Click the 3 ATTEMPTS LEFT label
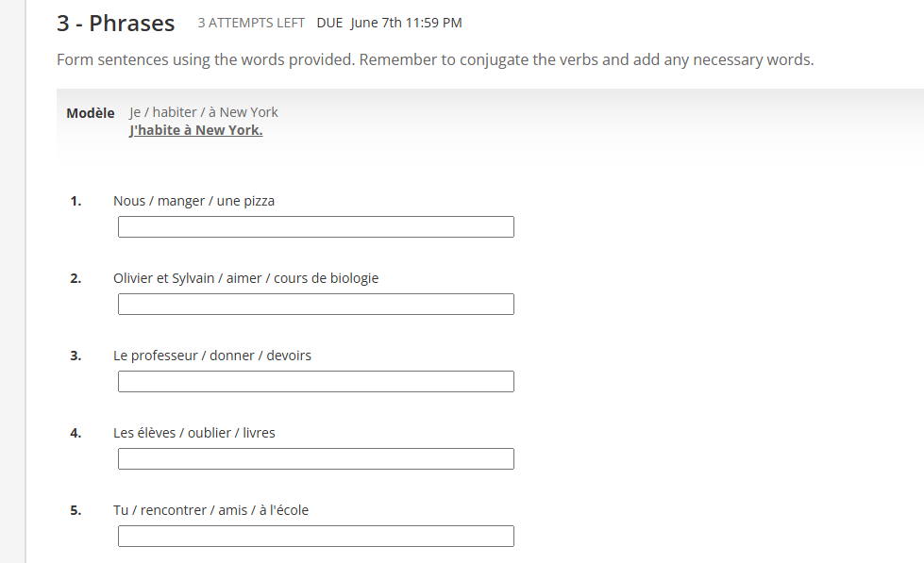This screenshot has height=563, width=924. click(x=250, y=23)
